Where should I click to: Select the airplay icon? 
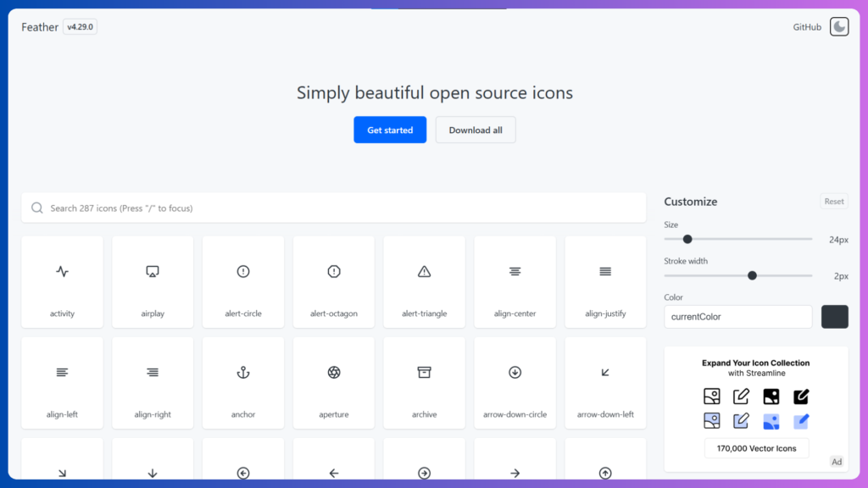153,281
